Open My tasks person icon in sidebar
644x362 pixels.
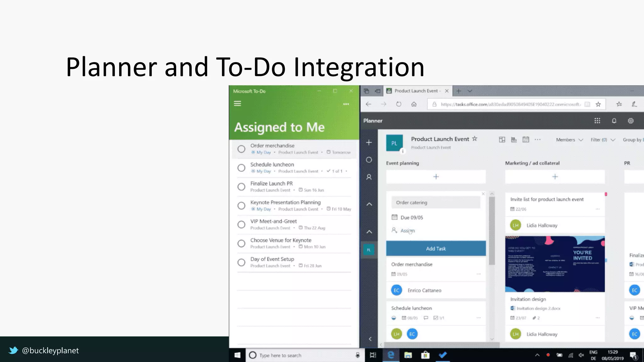tap(369, 177)
